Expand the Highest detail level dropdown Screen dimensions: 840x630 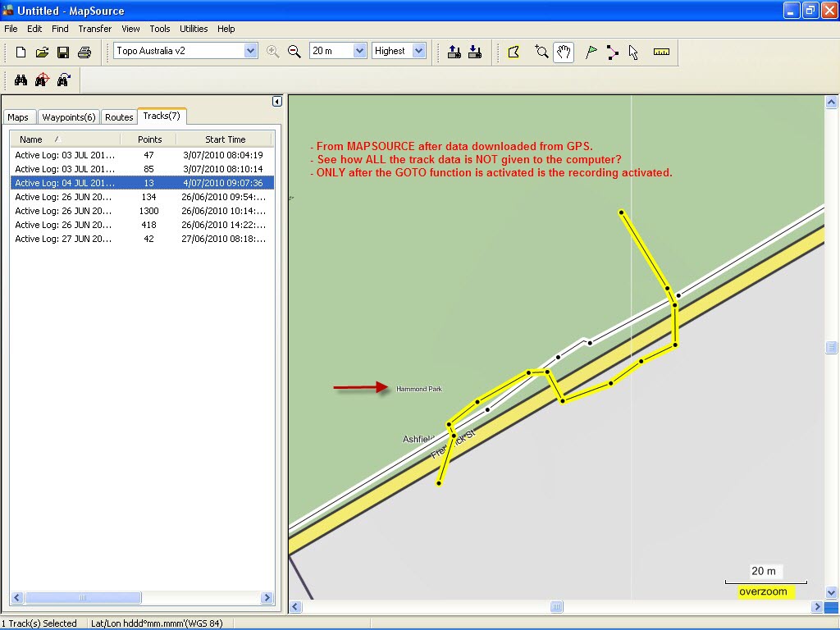[x=419, y=51]
